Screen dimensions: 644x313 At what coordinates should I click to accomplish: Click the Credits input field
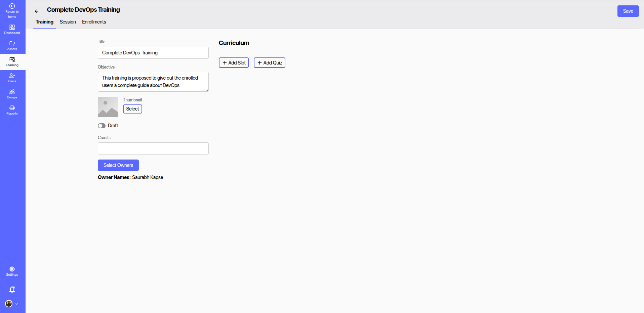click(153, 148)
